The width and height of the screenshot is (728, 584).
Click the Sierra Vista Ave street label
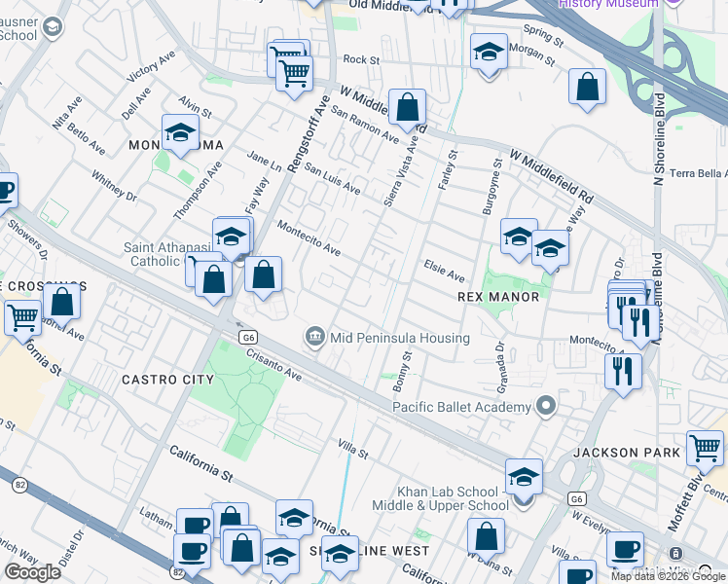click(x=401, y=171)
